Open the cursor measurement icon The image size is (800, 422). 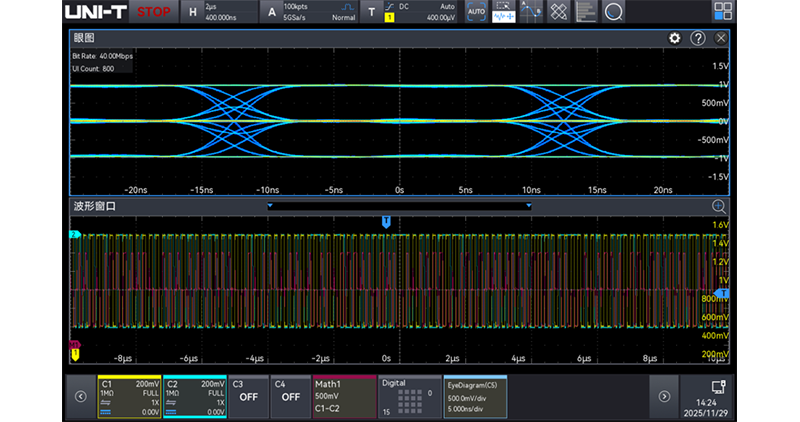point(531,12)
